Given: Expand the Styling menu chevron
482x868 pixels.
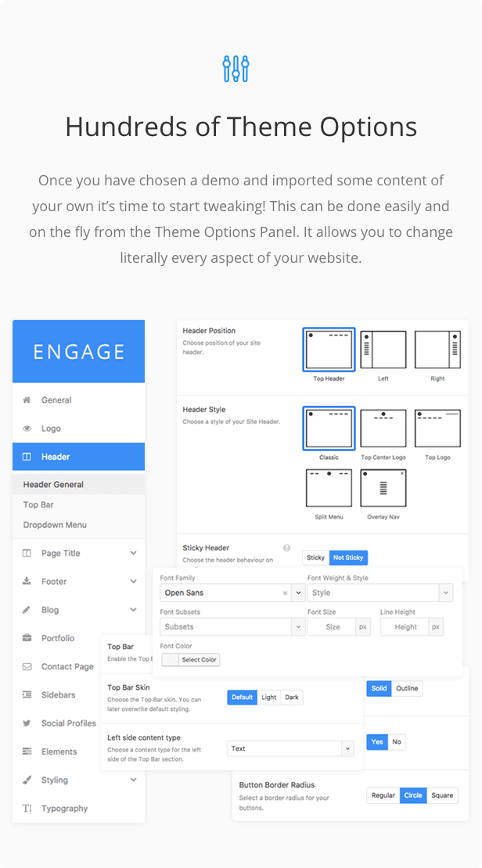Looking at the screenshot, I should tap(134, 780).
